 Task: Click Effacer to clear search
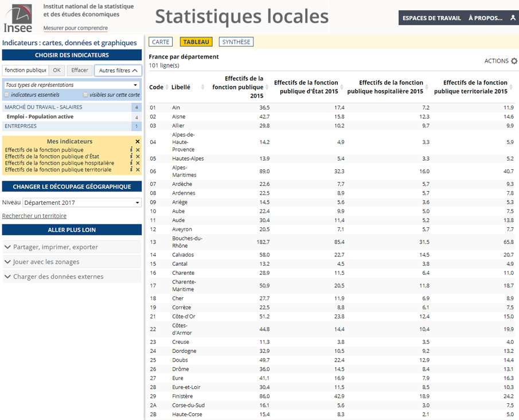click(80, 70)
